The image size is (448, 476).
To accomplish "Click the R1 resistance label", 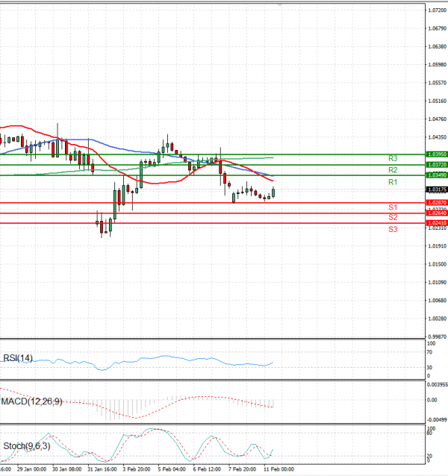I will tap(392, 182).
